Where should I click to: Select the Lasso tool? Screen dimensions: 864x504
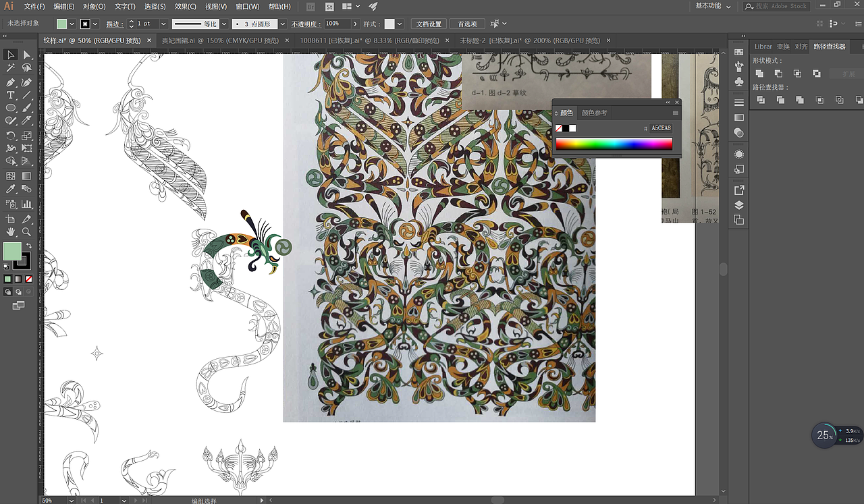27,68
